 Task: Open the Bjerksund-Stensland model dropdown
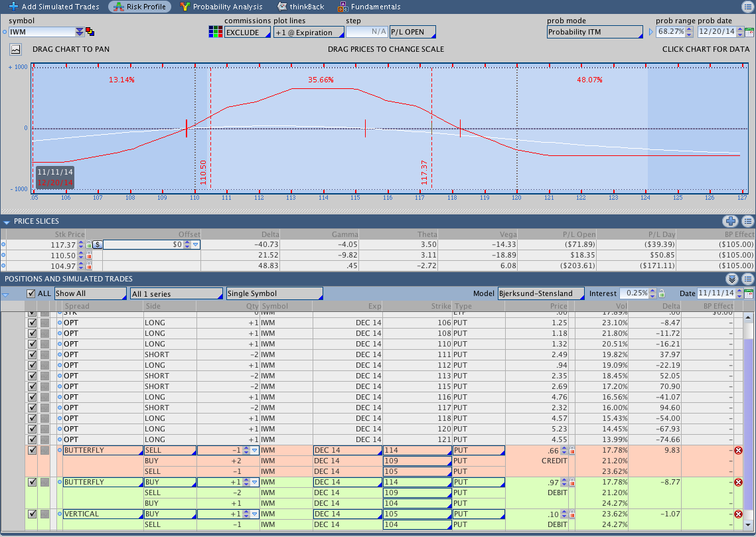tap(541, 293)
